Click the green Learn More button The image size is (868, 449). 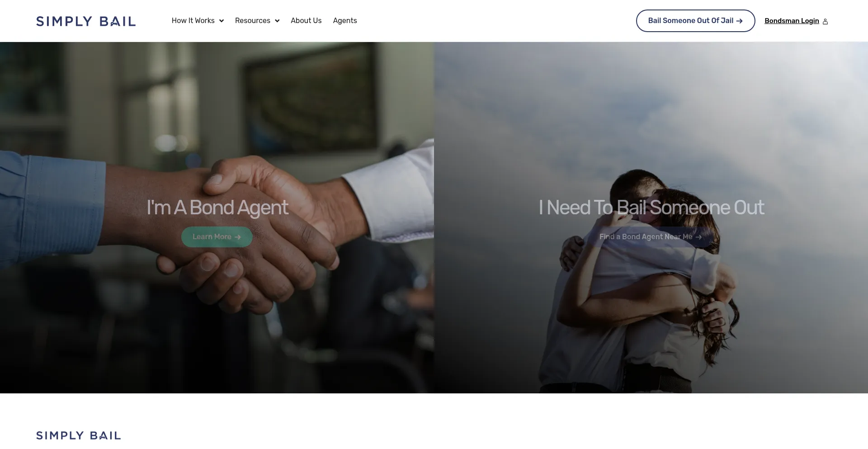[x=217, y=237]
